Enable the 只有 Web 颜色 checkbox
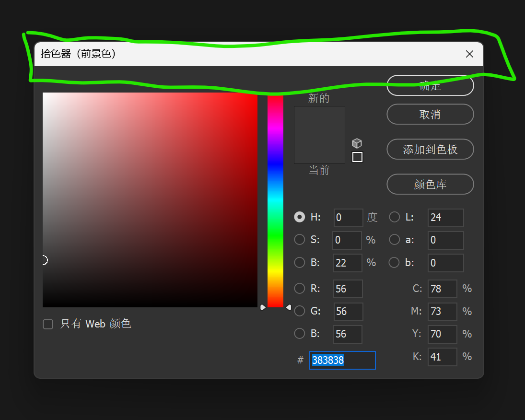 tap(48, 324)
